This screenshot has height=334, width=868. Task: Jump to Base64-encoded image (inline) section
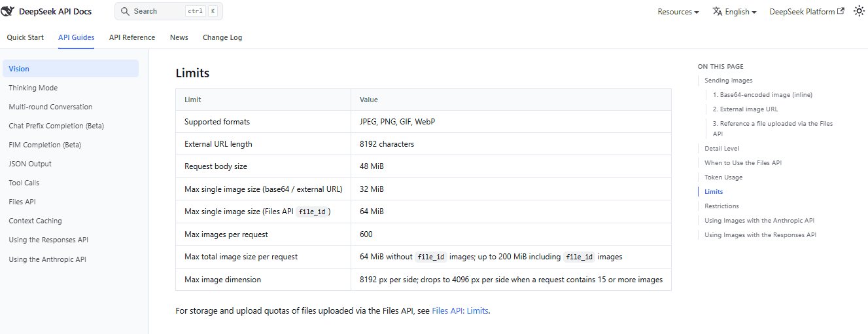point(762,95)
